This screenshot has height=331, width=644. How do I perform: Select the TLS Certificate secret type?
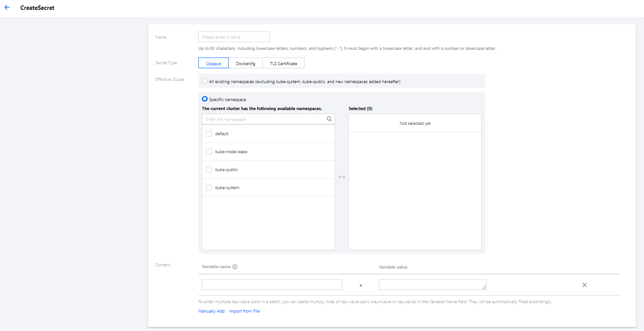coord(283,63)
